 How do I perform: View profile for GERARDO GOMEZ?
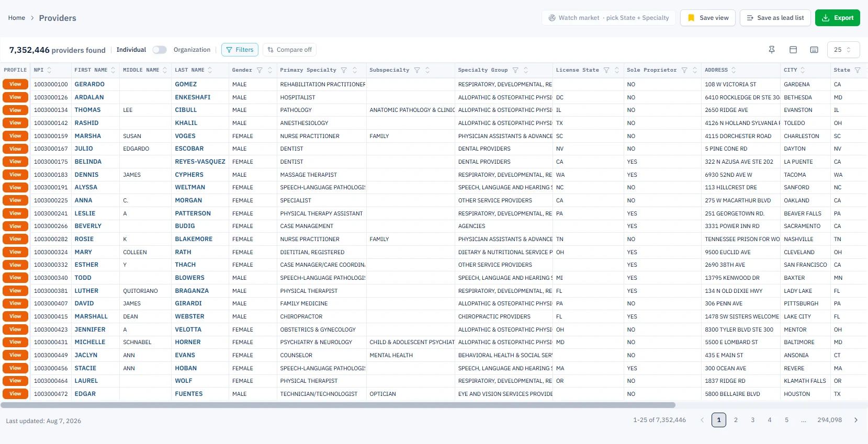click(x=15, y=84)
